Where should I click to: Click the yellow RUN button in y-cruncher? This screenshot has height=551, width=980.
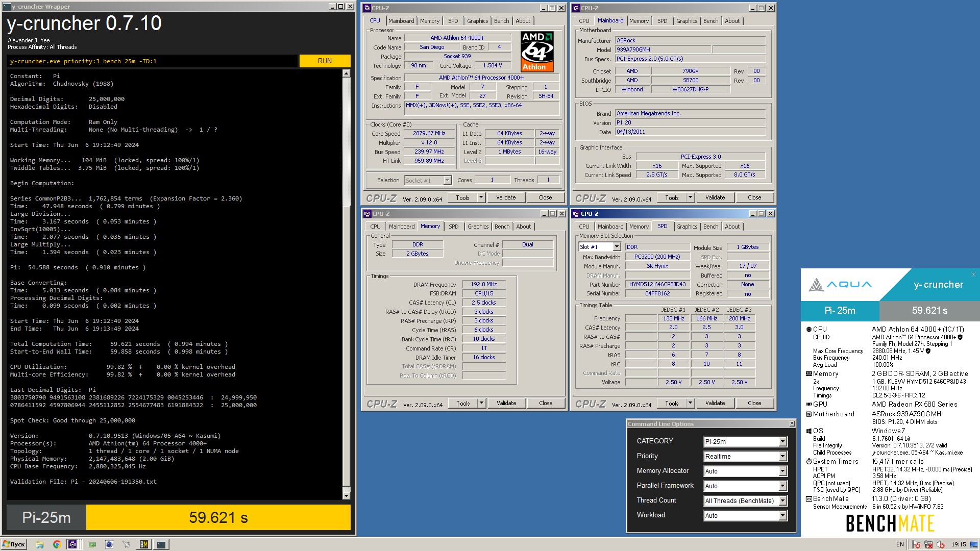[325, 61]
